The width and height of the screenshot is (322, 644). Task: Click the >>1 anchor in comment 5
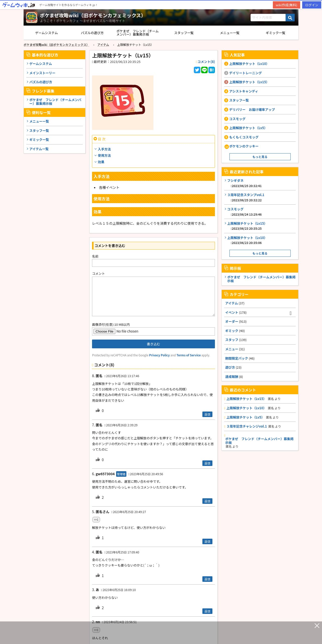click(96, 520)
